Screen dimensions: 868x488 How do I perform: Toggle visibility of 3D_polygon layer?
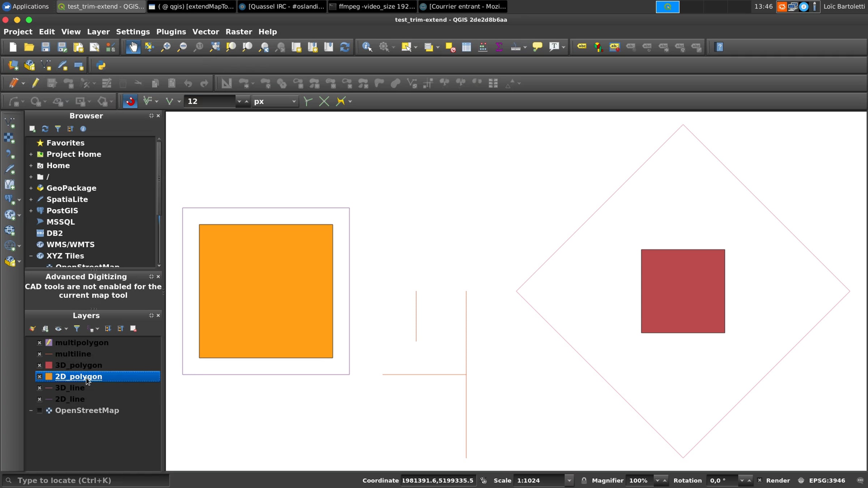tap(39, 365)
